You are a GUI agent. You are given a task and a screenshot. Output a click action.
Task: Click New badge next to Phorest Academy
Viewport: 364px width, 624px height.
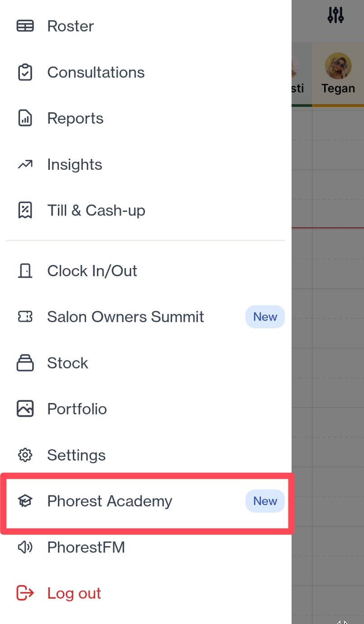point(265,501)
